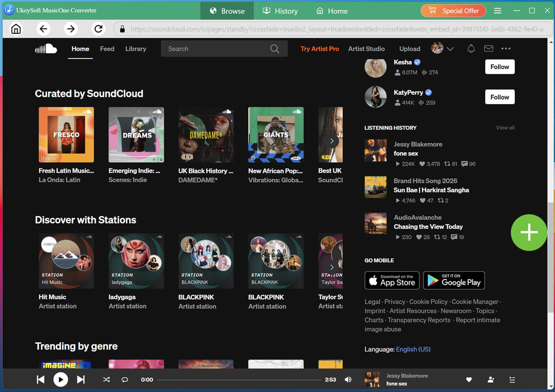Follow Kesha
The height and width of the screenshot is (392, 555).
click(x=499, y=67)
